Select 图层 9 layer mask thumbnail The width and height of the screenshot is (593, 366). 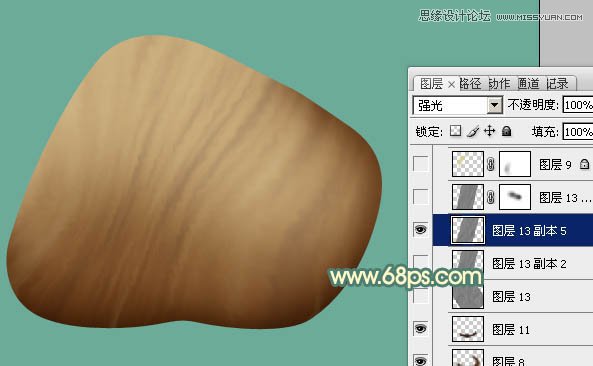[x=515, y=164]
